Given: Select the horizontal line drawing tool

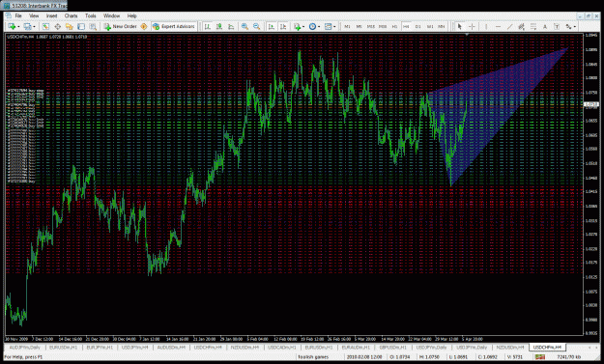Looking at the screenshot, I should point(498,26).
